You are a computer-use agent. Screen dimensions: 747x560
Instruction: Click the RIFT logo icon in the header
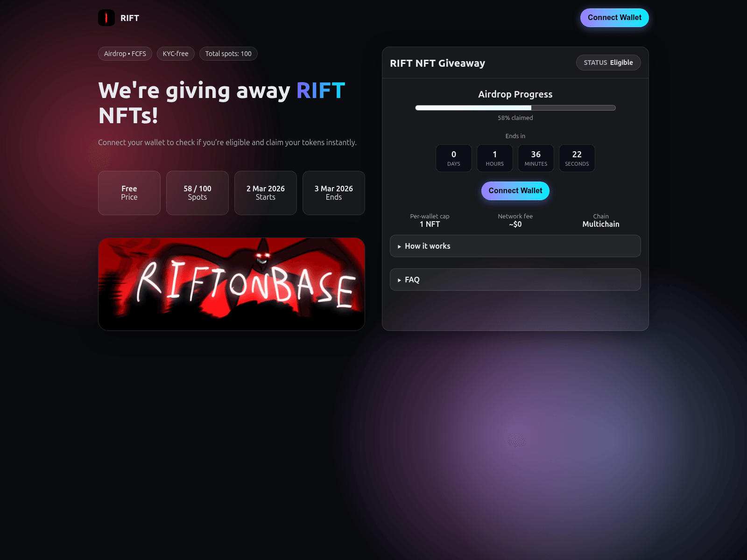point(106,18)
